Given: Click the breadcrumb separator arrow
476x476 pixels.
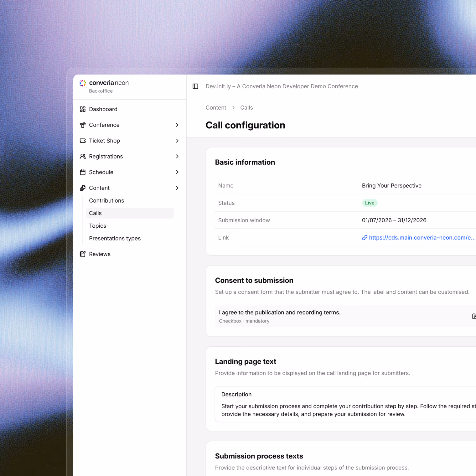Looking at the screenshot, I should 233,108.
